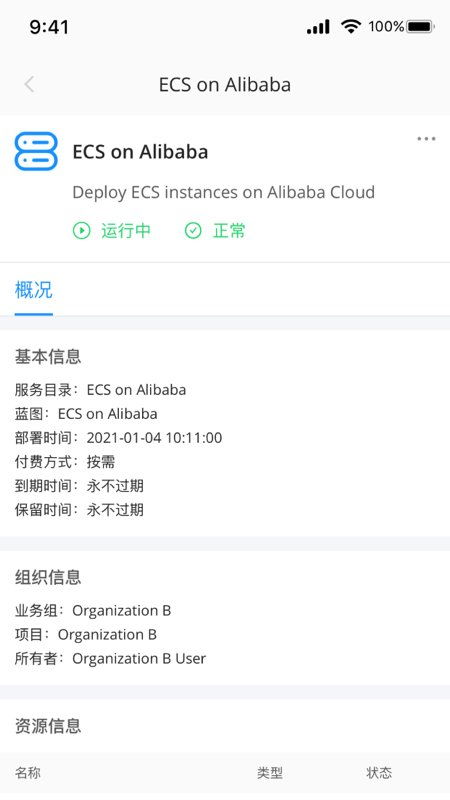Tap the 状态 column header
450x800 pixels.
click(379, 773)
